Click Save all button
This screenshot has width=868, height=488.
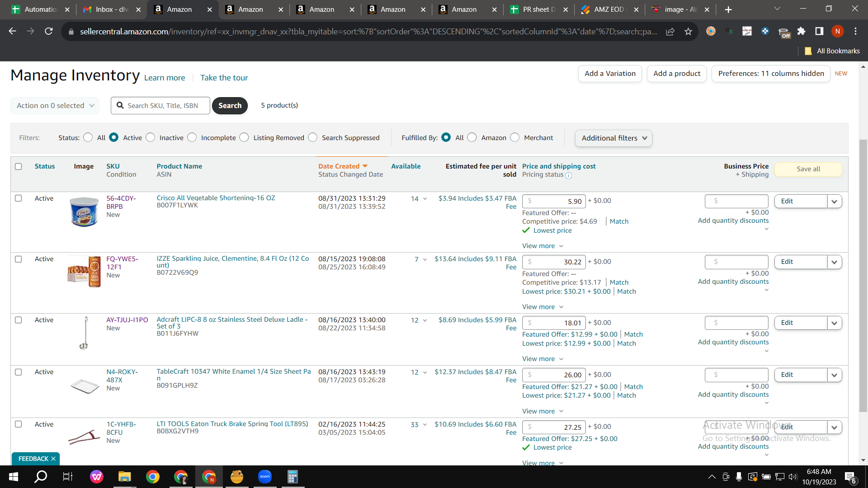(808, 169)
